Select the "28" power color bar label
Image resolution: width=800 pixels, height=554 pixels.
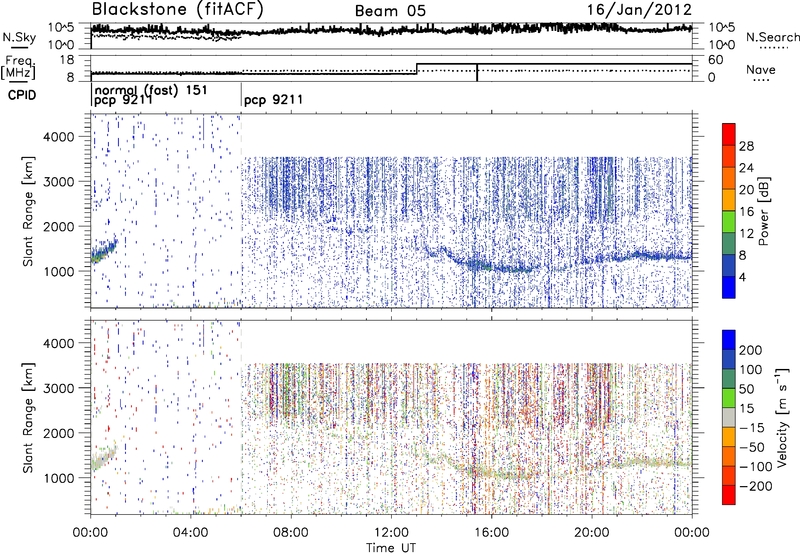(x=746, y=146)
